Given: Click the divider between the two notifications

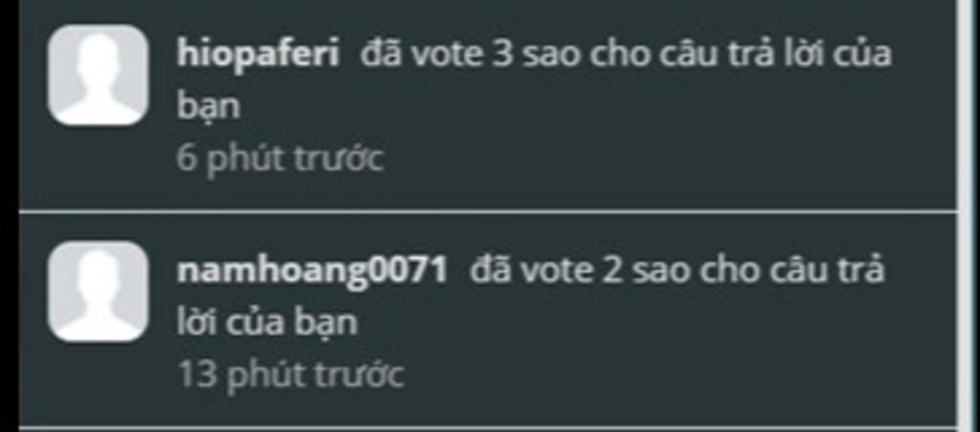Looking at the screenshot, I should coord(487,213).
